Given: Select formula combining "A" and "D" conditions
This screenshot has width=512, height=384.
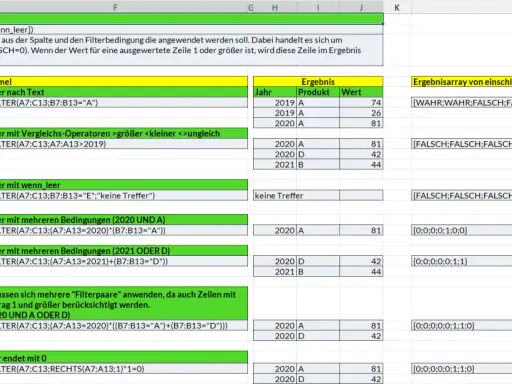Looking at the screenshot, I should 124,325.
